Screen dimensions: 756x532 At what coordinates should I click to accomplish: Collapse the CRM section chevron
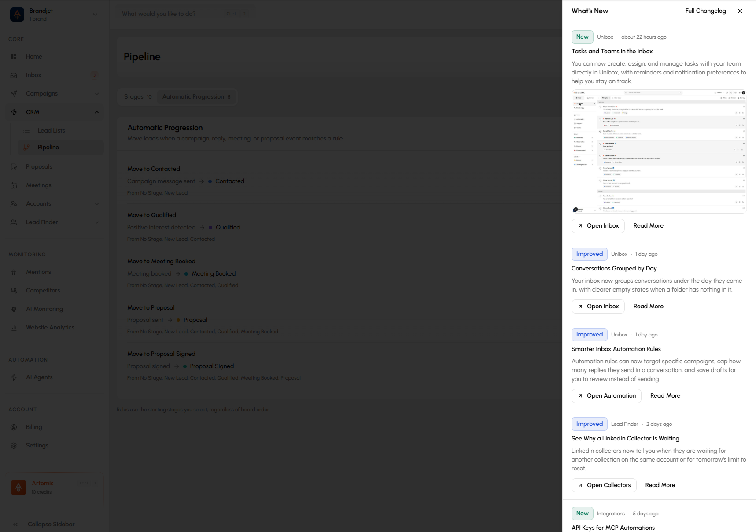[x=97, y=112]
